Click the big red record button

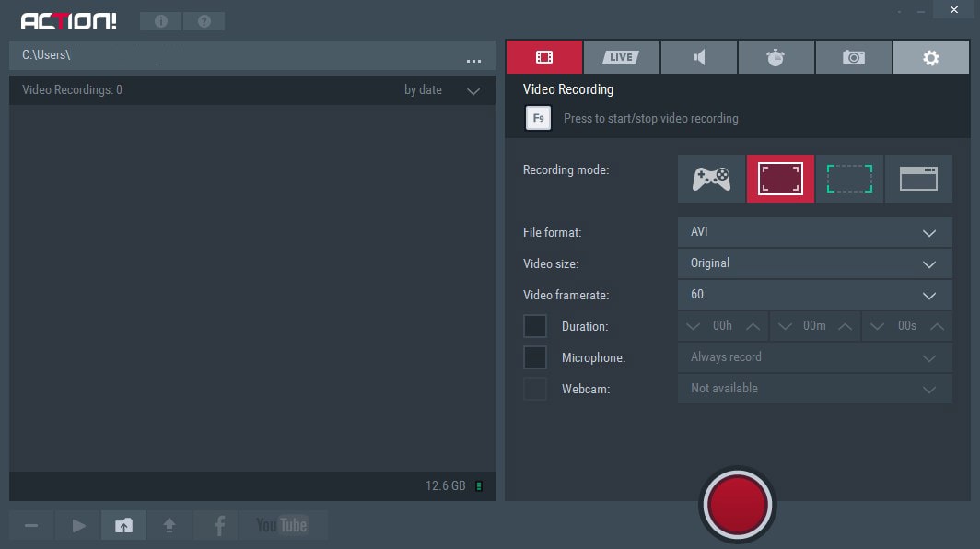point(738,505)
